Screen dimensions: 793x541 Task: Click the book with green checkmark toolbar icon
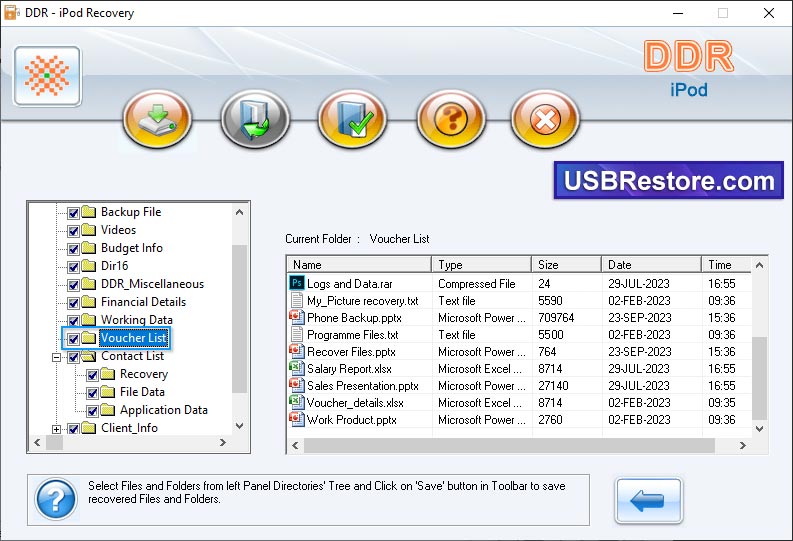[353, 119]
